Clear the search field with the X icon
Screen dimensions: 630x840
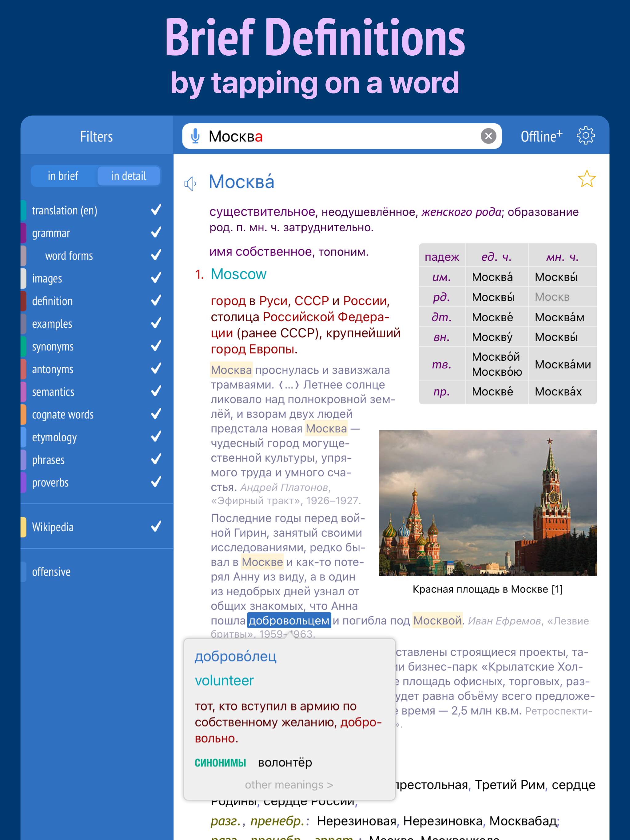click(x=488, y=136)
